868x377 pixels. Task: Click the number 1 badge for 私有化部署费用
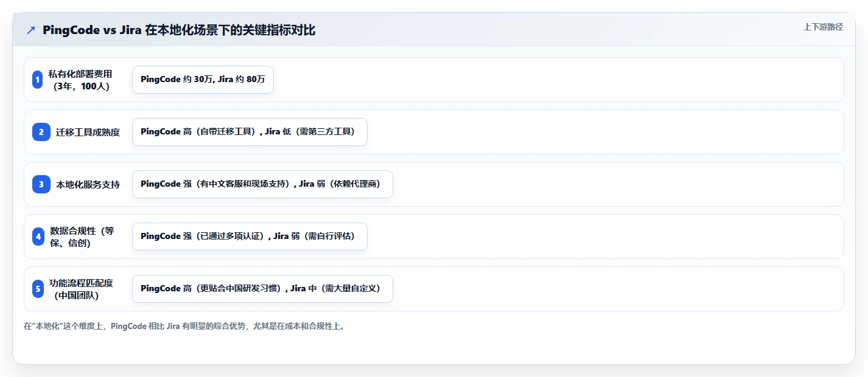coord(37,80)
